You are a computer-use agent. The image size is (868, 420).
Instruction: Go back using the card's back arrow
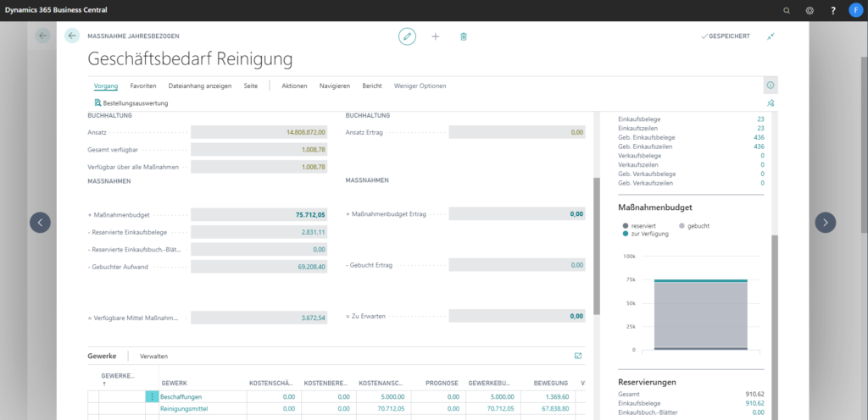[x=72, y=36]
